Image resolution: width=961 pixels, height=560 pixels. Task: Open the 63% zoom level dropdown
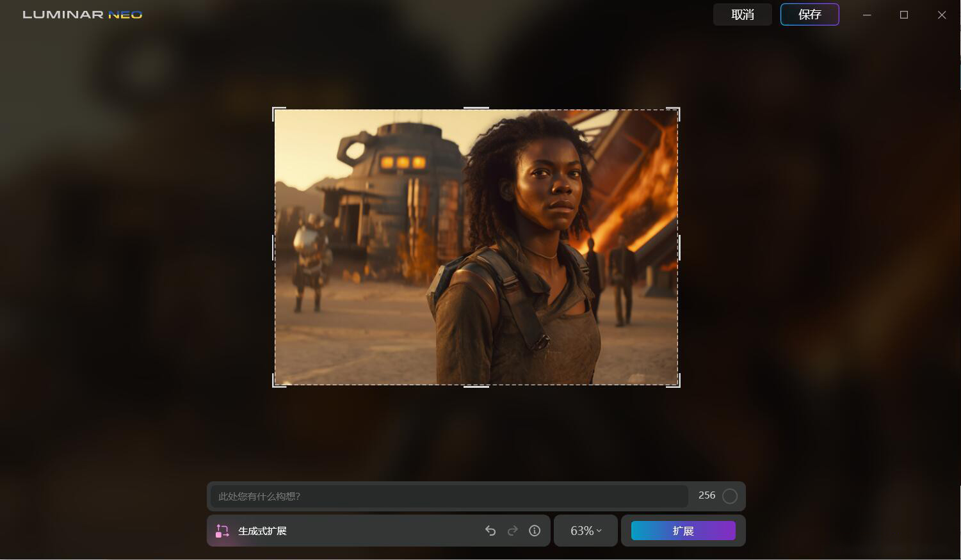pos(585,531)
